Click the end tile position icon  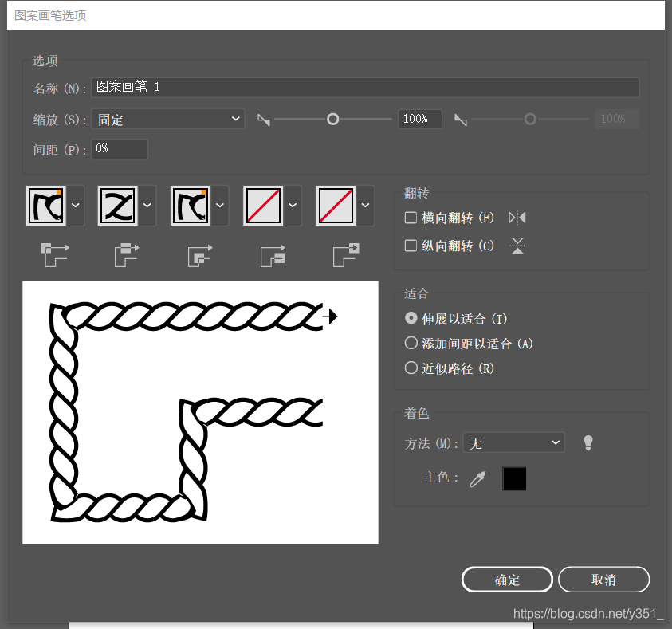[346, 254]
